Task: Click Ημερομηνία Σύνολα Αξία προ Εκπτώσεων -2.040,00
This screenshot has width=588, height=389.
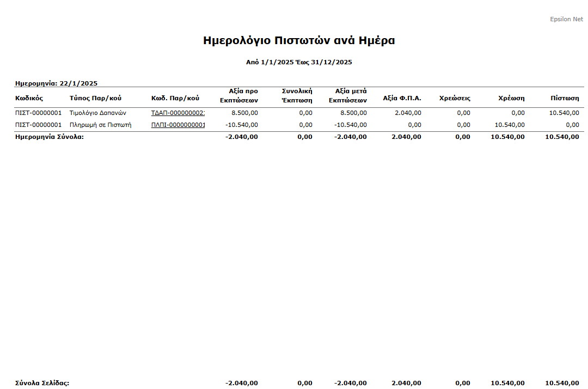Action: tap(242, 137)
